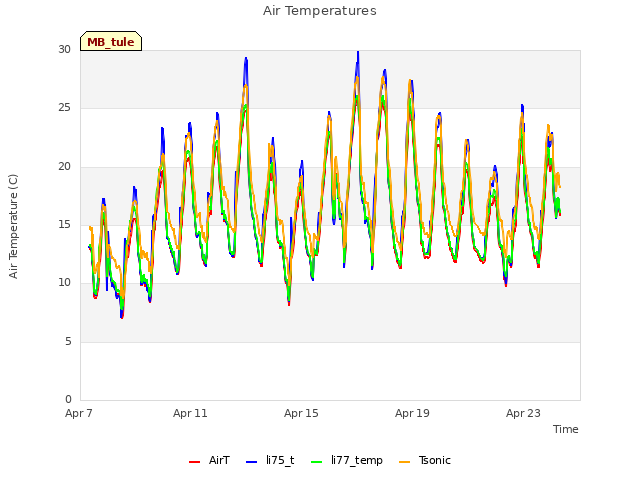Click the Air Temperatures chart title
The height and width of the screenshot is (480, 640).
(320, 11)
